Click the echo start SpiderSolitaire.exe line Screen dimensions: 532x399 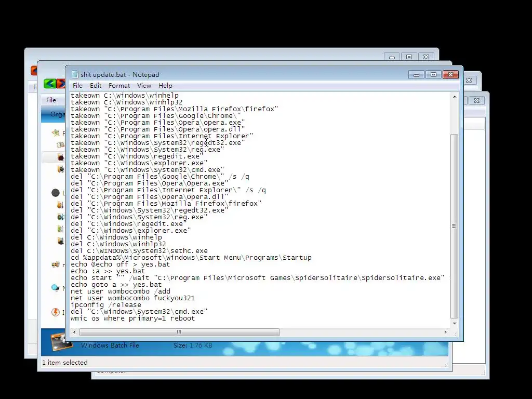coord(258,278)
